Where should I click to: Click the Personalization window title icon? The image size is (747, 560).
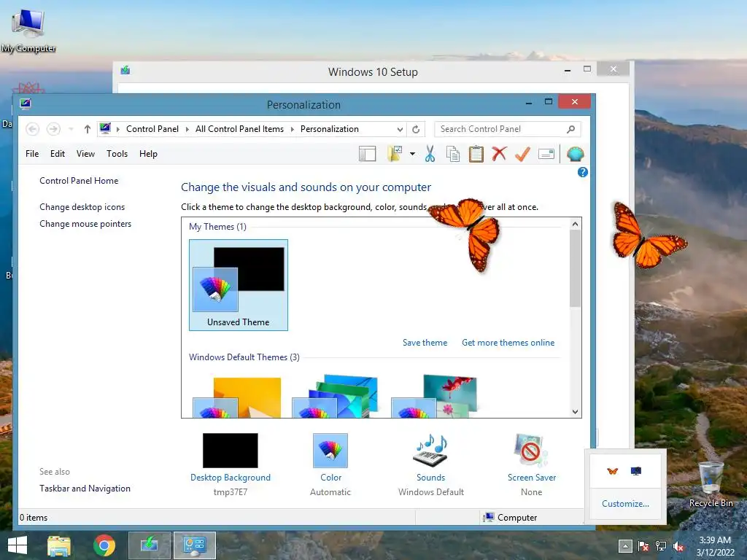[26, 104]
